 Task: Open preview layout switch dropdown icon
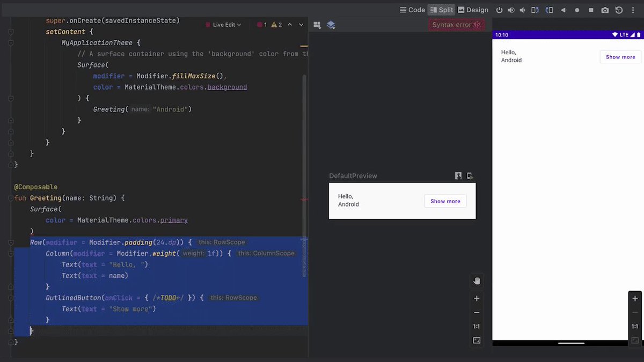tap(317, 25)
